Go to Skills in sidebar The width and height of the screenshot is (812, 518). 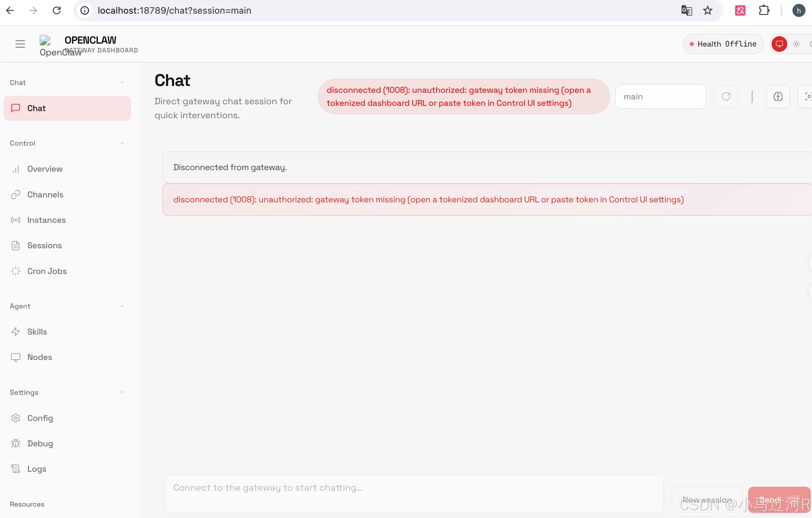pos(37,332)
